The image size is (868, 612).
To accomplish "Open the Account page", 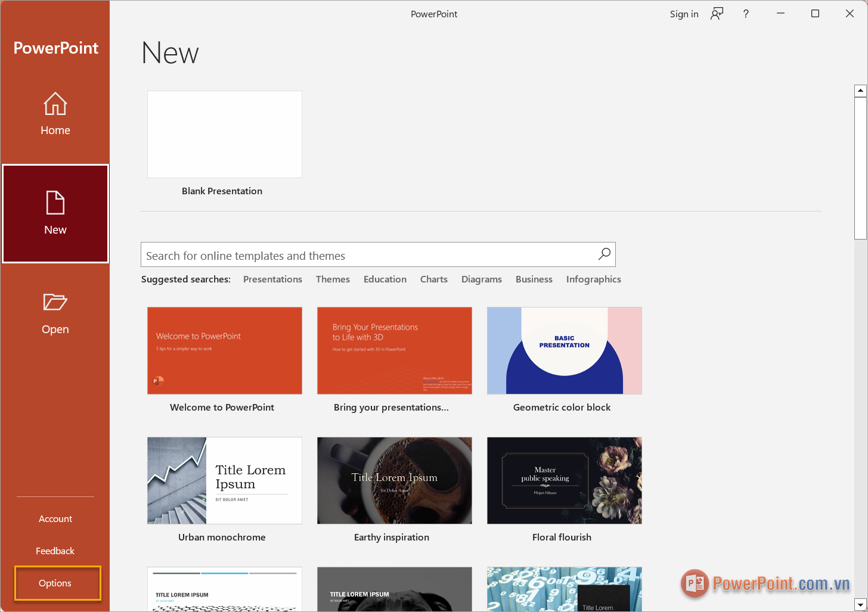I will click(x=55, y=518).
